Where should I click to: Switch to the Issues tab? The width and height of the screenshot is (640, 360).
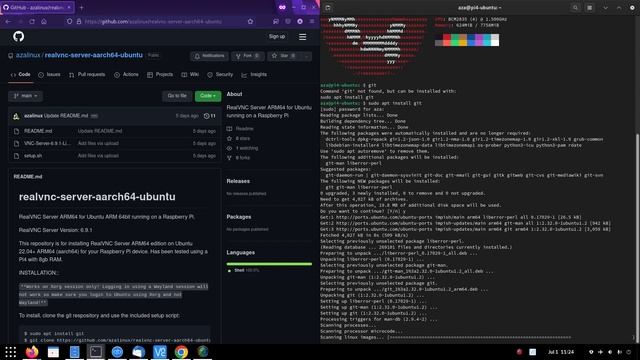click(49, 75)
